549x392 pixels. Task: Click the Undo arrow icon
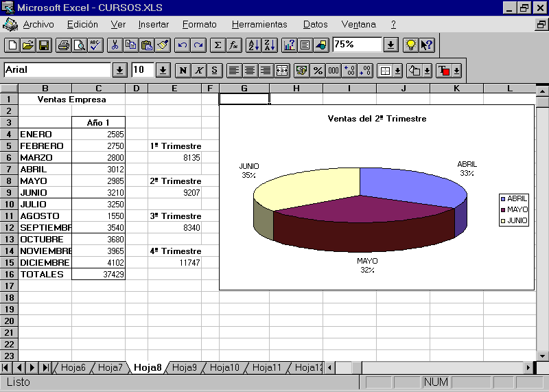[182, 45]
